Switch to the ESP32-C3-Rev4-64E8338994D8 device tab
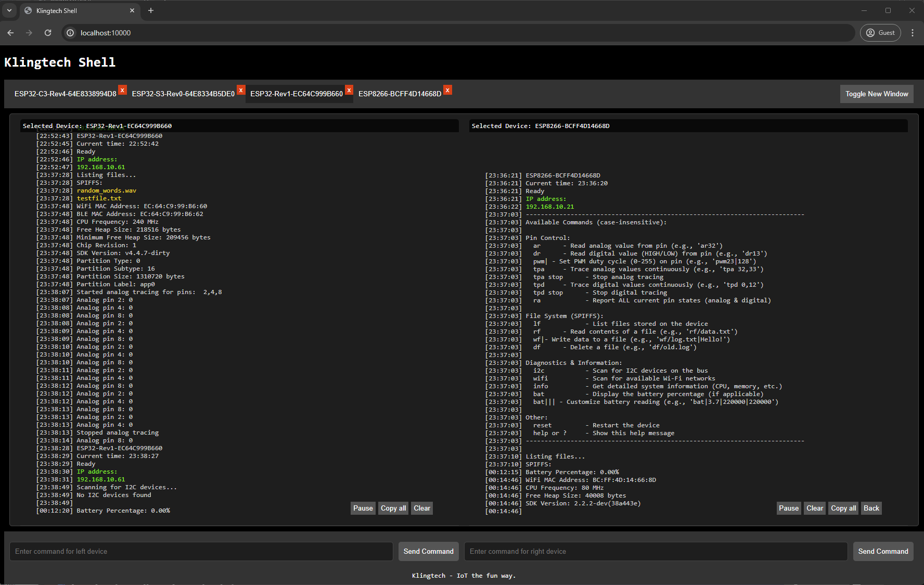The height and width of the screenshot is (585, 924). [66, 94]
